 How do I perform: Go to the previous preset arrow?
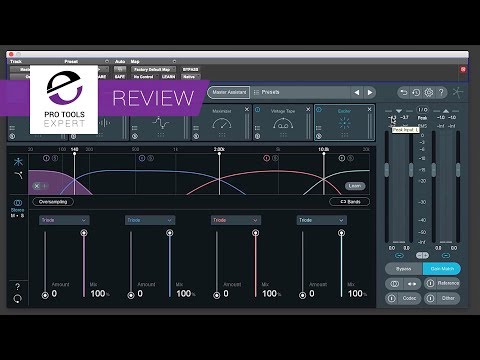(357, 92)
